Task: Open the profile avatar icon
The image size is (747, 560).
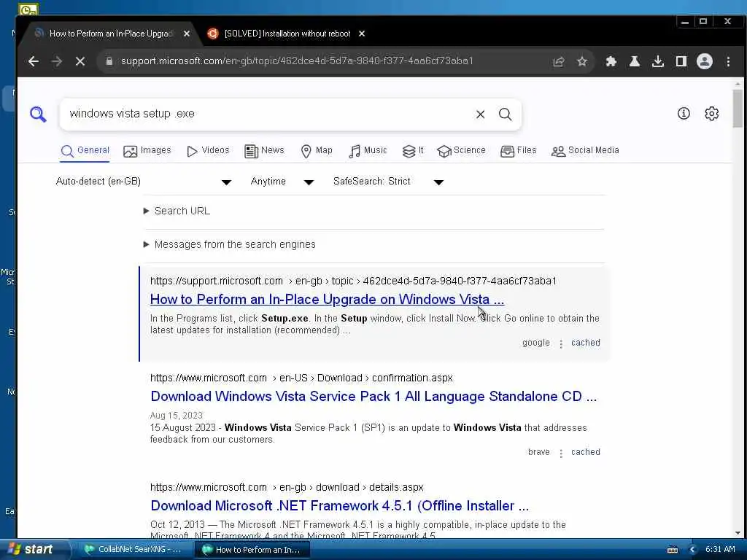Action: [705, 61]
